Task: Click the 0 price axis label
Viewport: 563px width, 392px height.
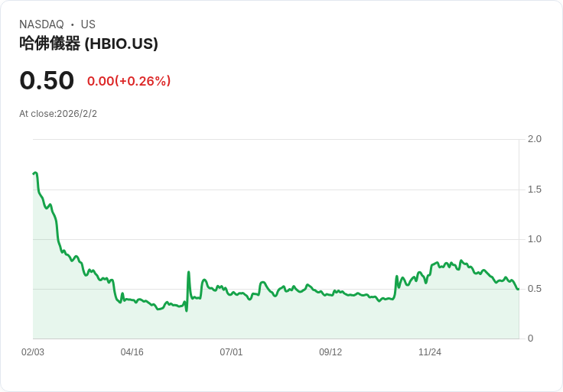Action: click(x=530, y=339)
